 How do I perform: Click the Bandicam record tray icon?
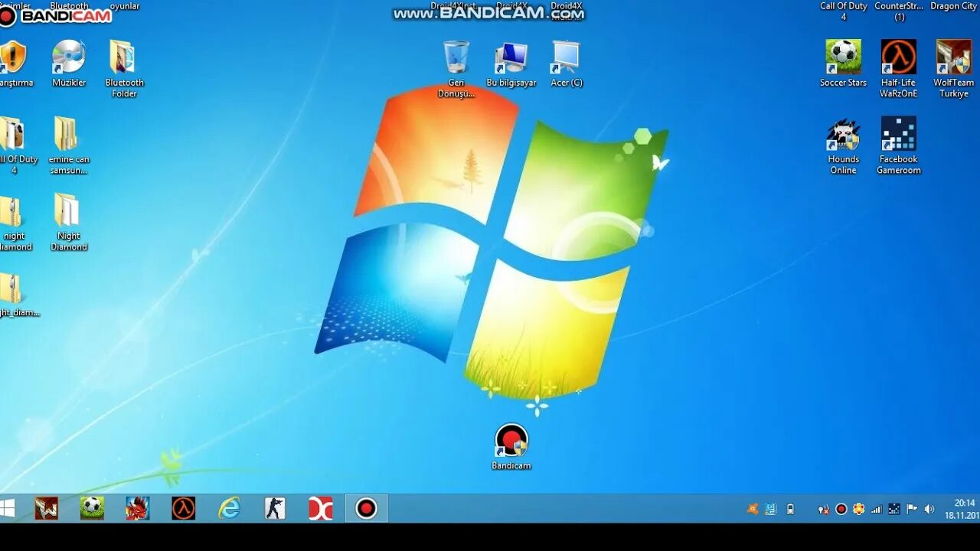(x=841, y=509)
